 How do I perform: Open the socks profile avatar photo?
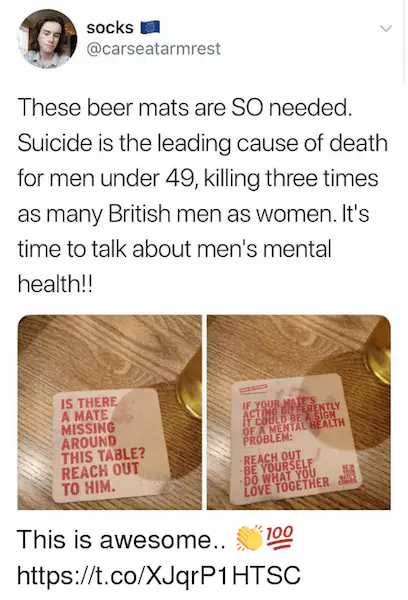(47, 39)
